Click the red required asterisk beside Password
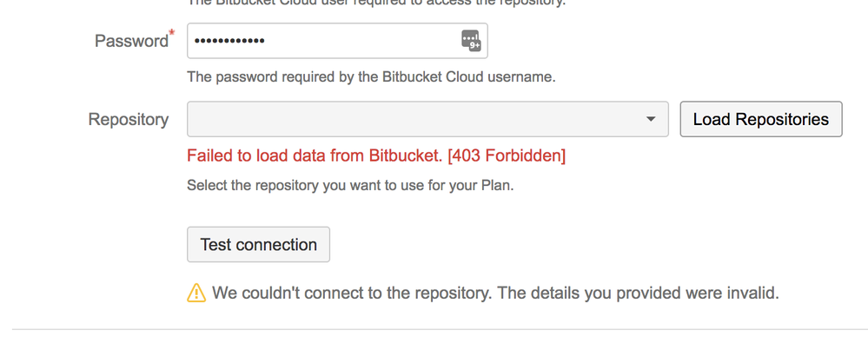Screen dimensions: 868x337 (x=171, y=34)
